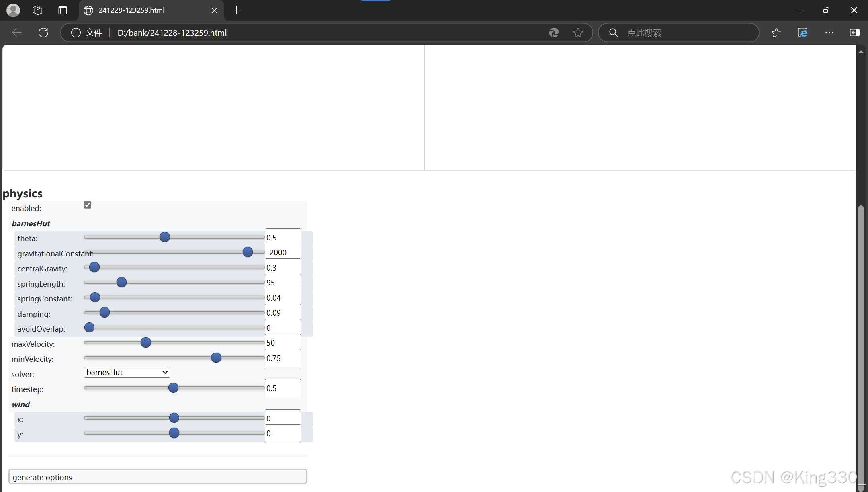
Task: Open the solver barnesHut dropdown
Action: click(127, 372)
